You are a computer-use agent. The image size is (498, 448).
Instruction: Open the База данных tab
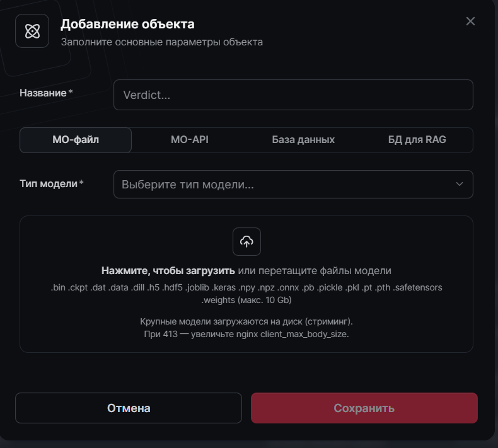(303, 140)
